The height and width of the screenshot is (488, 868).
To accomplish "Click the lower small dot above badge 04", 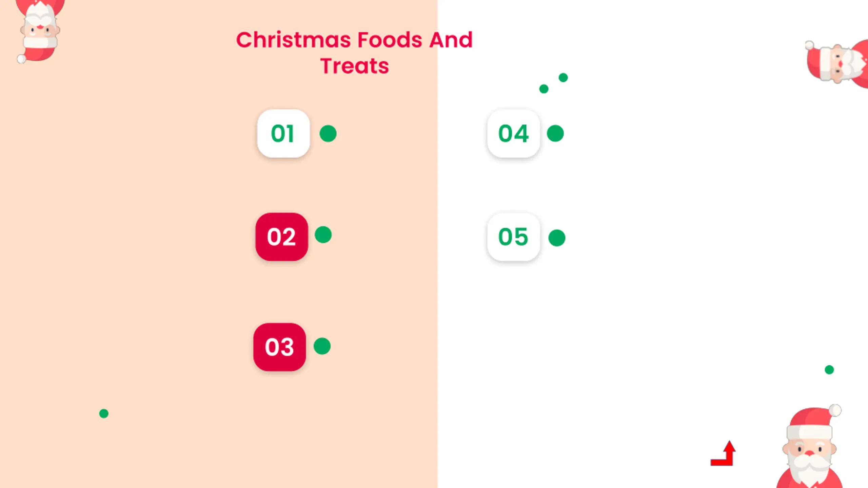I will point(544,89).
